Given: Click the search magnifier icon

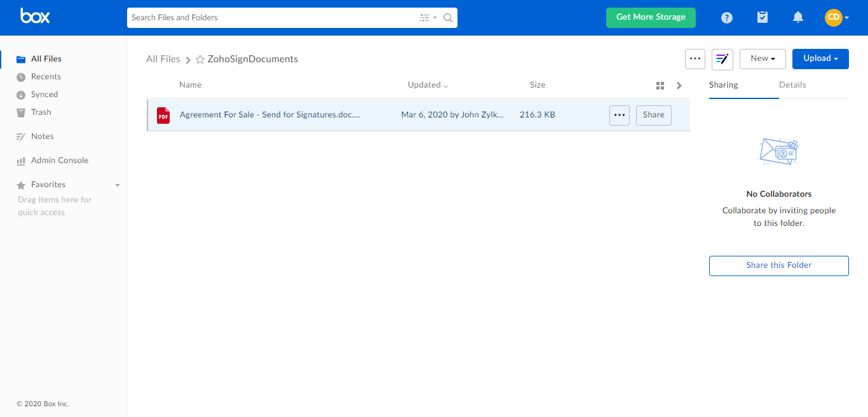Looking at the screenshot, I should click(x=448, y=18).
